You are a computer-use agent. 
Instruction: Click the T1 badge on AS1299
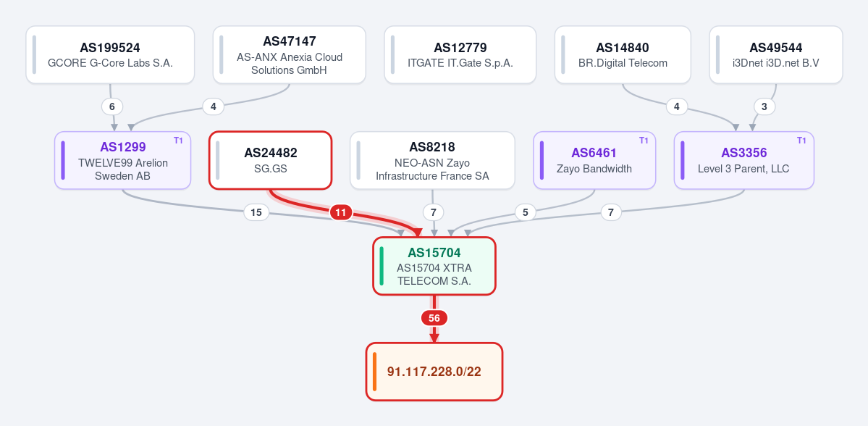pyautogui.click(x=178, y=141)
